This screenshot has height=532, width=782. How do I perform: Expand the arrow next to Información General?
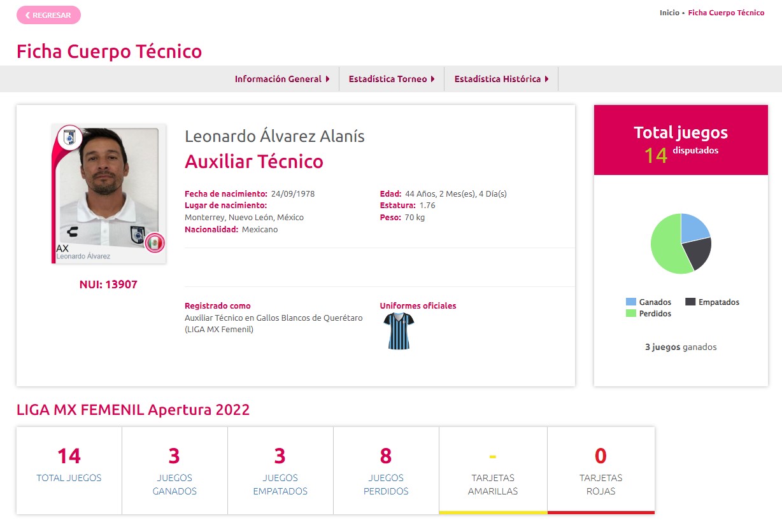point(327,79)
